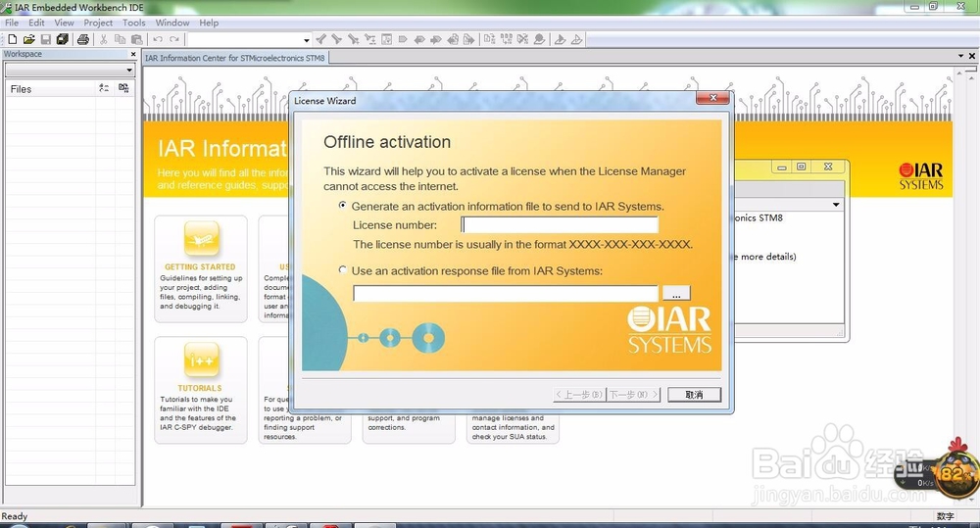The height and width of the screenshot is (528, 980).
Task: Toggle bookmark toolbar icon
Action: tap(403, 39)
